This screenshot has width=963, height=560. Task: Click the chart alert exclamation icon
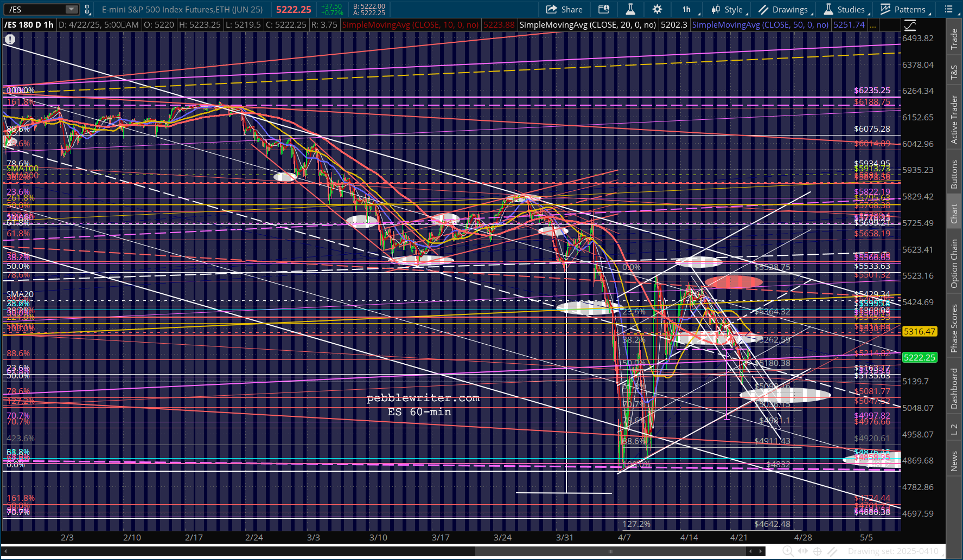click(10, 39)
